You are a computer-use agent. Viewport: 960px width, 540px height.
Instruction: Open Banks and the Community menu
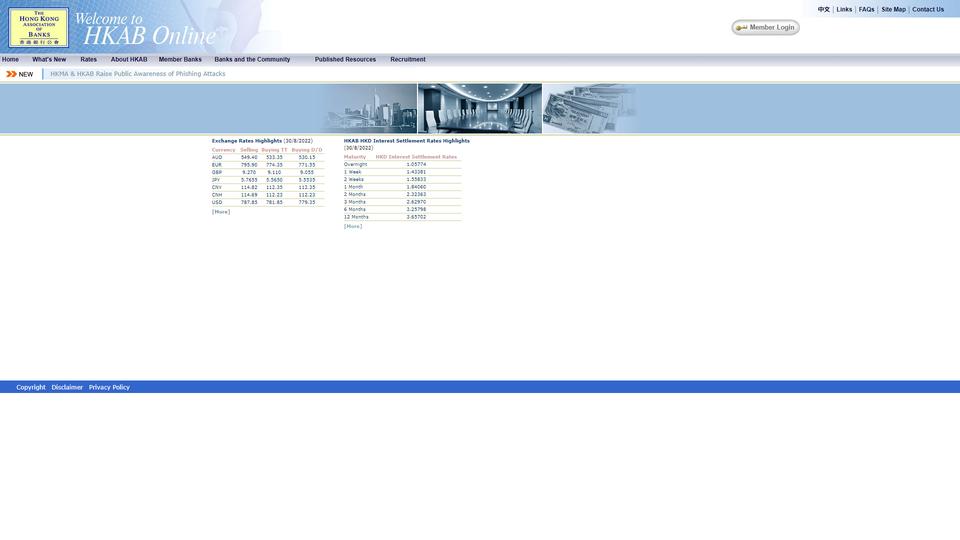click(252, 59)
